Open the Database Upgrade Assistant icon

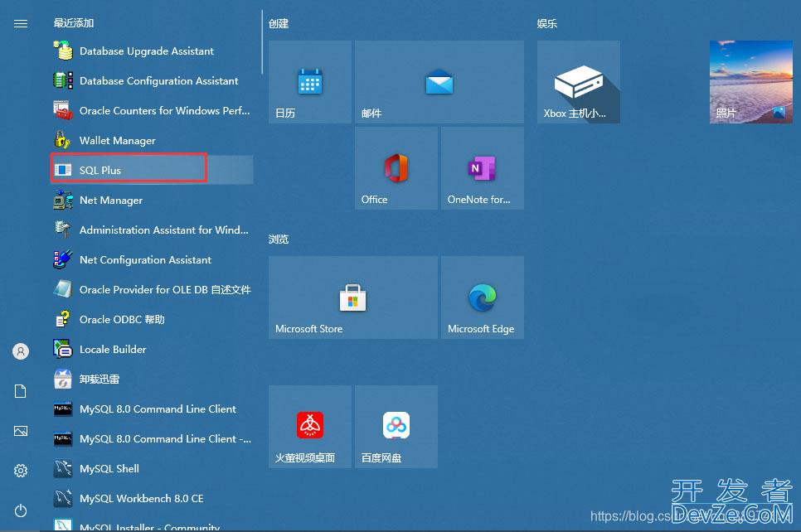[63, 51]
